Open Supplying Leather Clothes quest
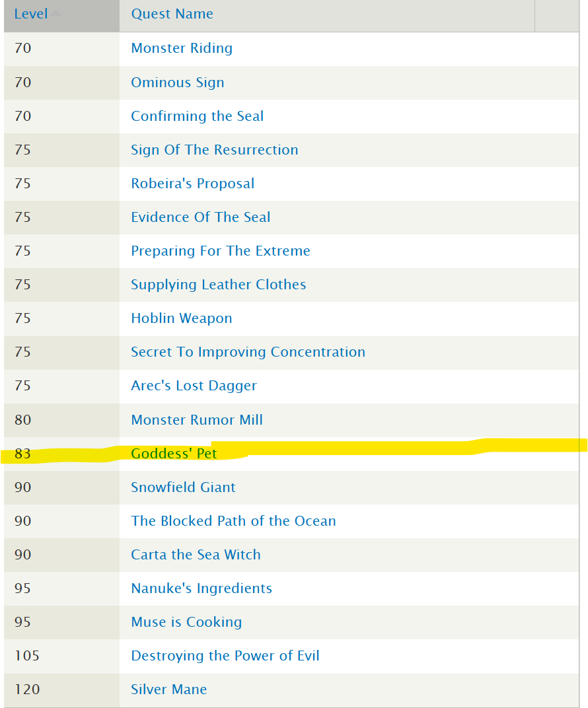 pyautogui.click(x=218, y=285)
